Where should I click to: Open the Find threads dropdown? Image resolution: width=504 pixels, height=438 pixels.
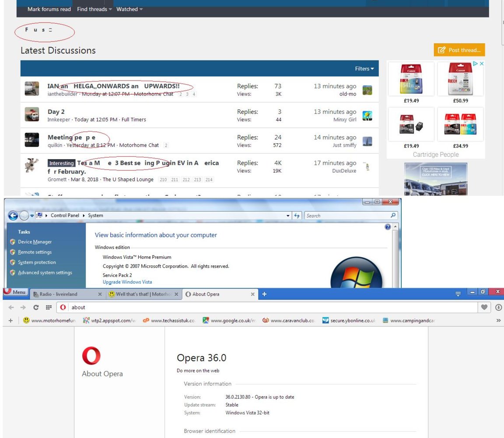point(94,9)
